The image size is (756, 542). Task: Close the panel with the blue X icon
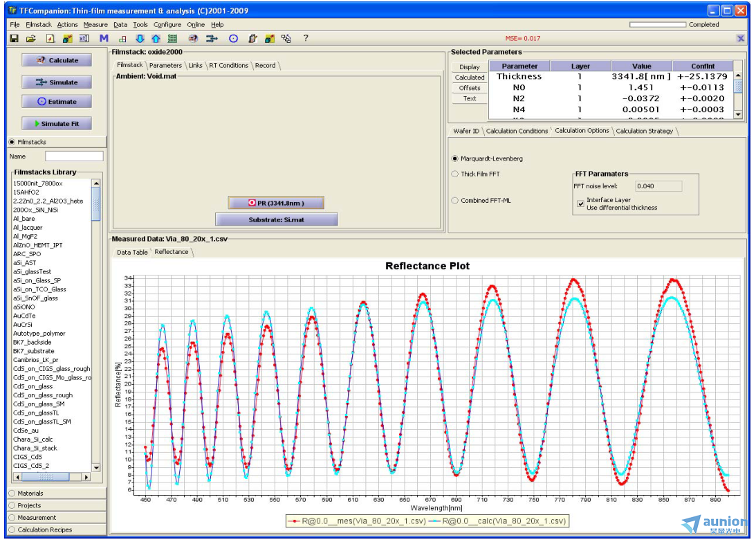click(x=741, y=38)
